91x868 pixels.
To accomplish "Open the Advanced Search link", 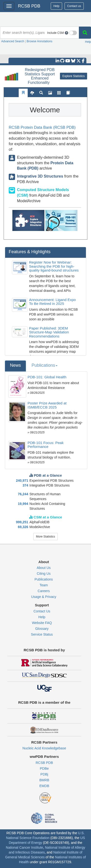I will (x=13, y=42).
